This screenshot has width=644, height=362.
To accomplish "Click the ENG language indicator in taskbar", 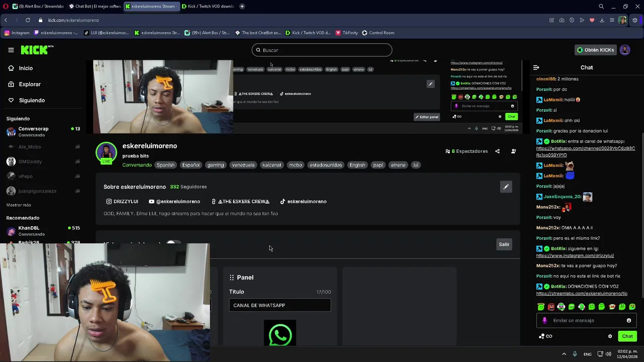I will pyautogui.click(x=587, y=354).
